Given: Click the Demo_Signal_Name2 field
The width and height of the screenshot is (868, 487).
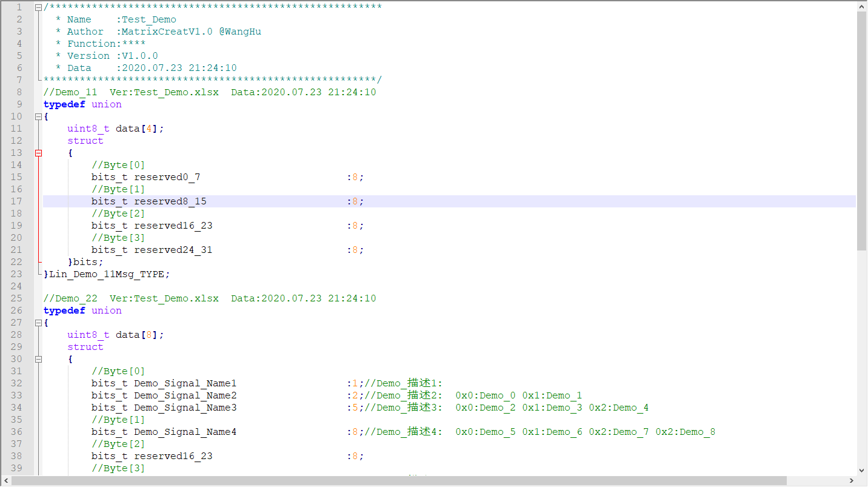Looking at the screenshot, I should pyautogui.click(x=185, y=395).
